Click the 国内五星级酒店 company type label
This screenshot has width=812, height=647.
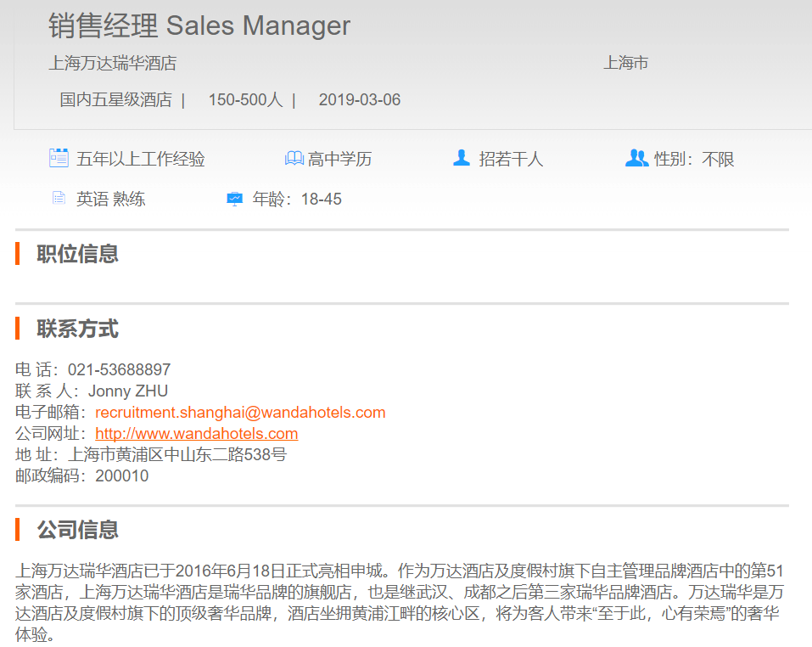click(x=115, y=100)
